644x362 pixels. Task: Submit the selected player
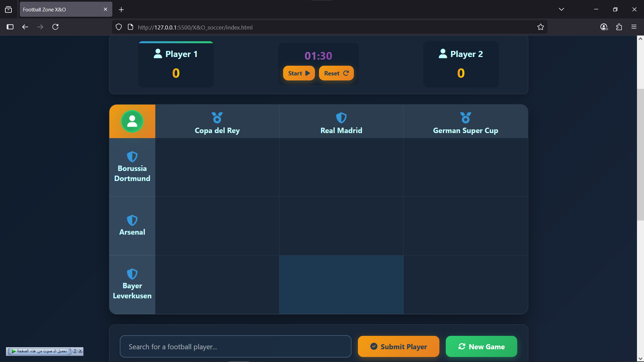click(x=398, y=347)
